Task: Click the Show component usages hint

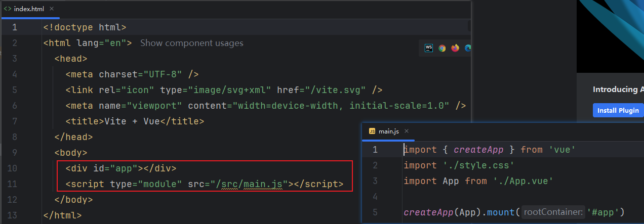Action: click(191, 43)
